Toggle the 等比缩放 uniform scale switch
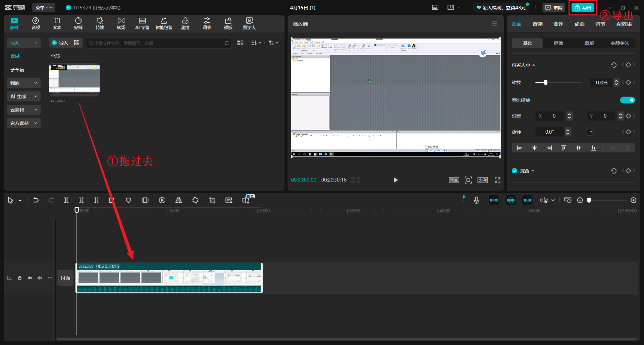The height and width of the screenshot is (345, 644). pyautogui.click(x=627, y=100)
